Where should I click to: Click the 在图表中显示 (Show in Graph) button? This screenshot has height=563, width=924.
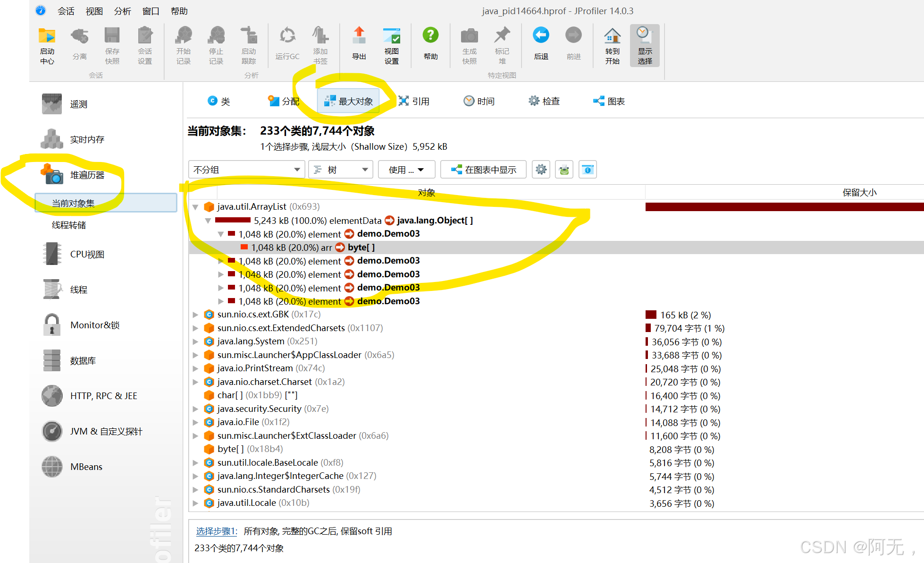click(x=483, y=170)
